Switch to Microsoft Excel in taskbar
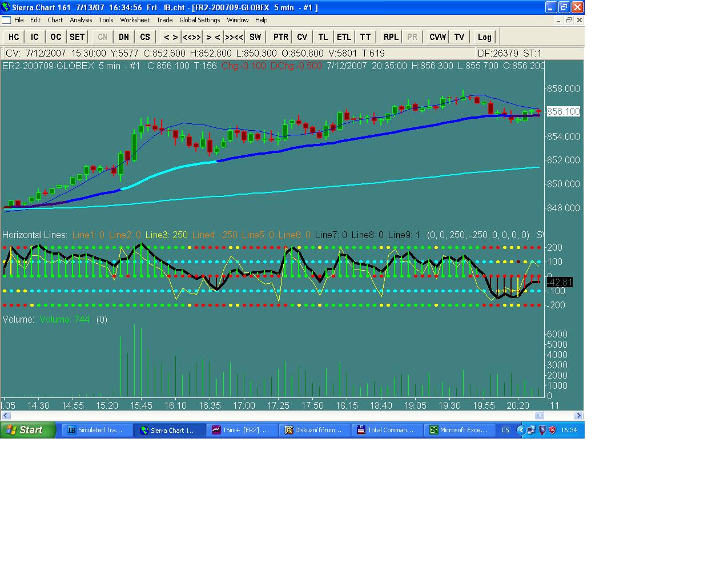The width and height of the screenshot is (728, 571). click(x=460, y=430)
